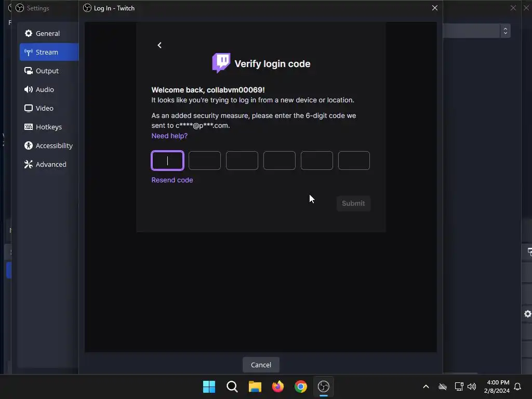
Task: Open the volume tray icon
Action: pyautogui.click(x=472, y=387)
